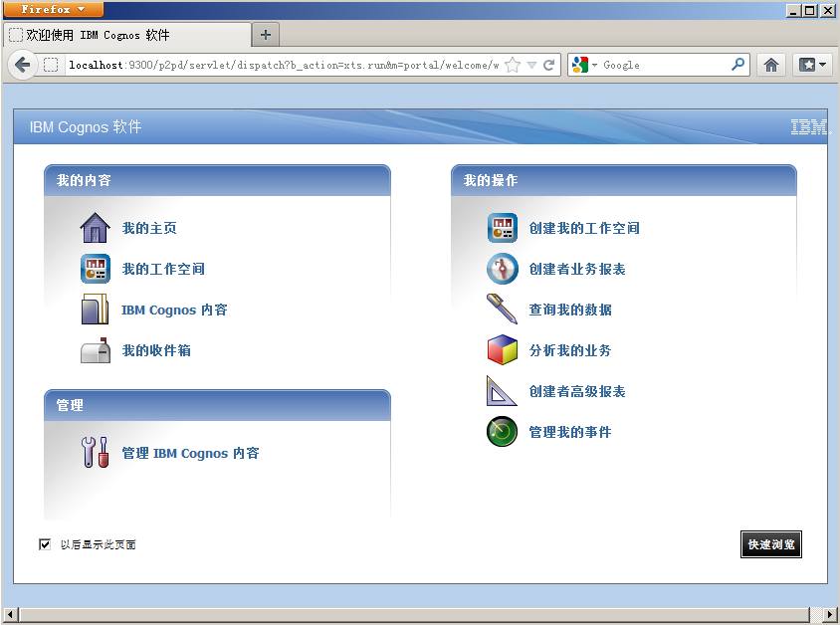This screenshot has height=625, width=840.
Task: Click the site identity icon in the address bar
Action: click(51, 65)
